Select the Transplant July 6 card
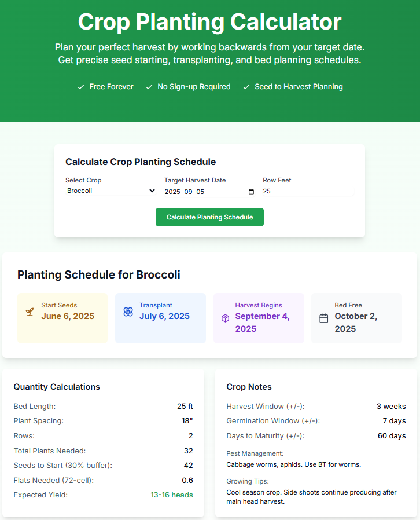420x520 pixels. 161,318
